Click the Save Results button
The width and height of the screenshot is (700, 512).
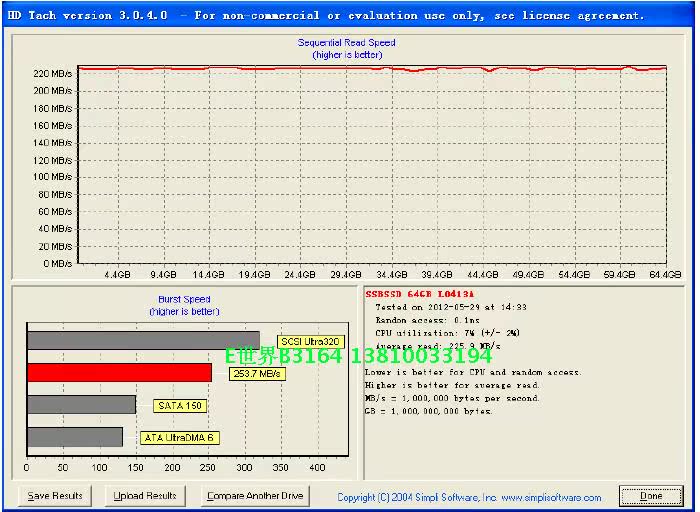pyautogui.click(x=54, y=496)
